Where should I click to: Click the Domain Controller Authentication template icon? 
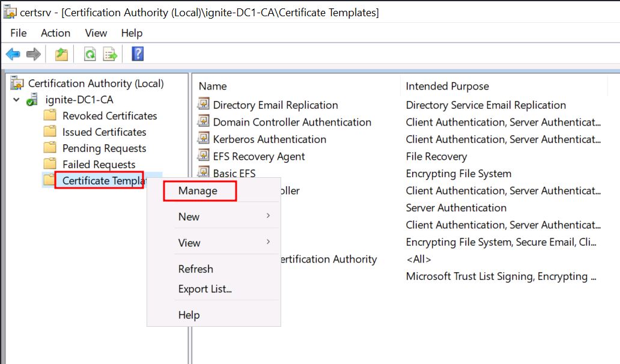click(x=204, y=121)
